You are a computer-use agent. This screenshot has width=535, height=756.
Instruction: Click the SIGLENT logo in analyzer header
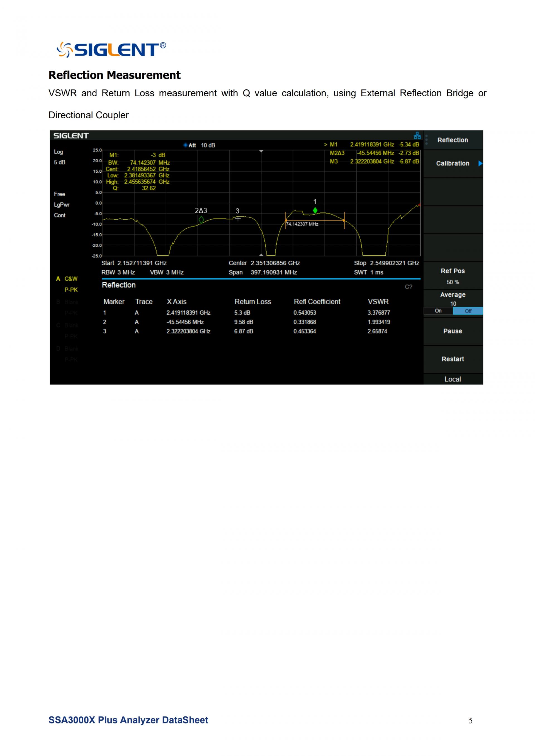click(71, 136)
